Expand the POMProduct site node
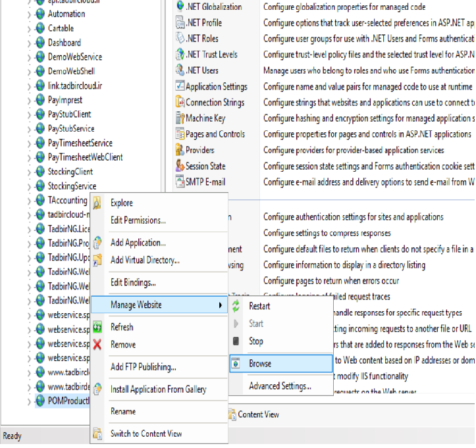476x448 pixels. click(x=29, y=401)
